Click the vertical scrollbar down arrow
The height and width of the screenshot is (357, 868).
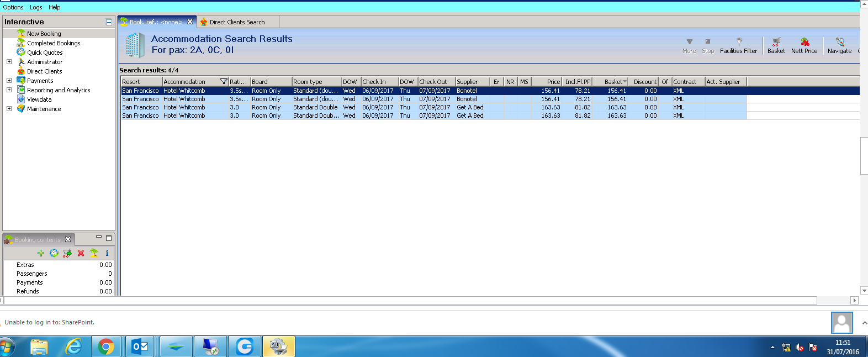(x=864, y=291)
